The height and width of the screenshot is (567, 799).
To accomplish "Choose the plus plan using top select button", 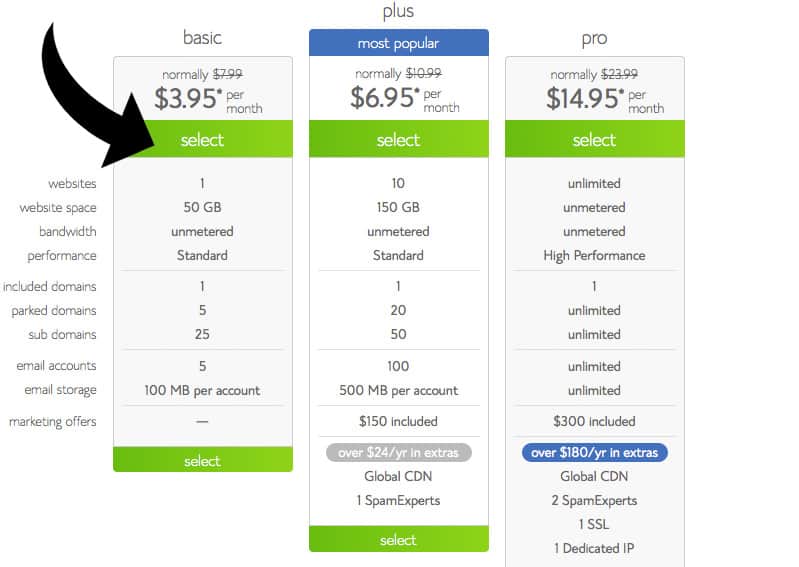I will tap(398, 140).
